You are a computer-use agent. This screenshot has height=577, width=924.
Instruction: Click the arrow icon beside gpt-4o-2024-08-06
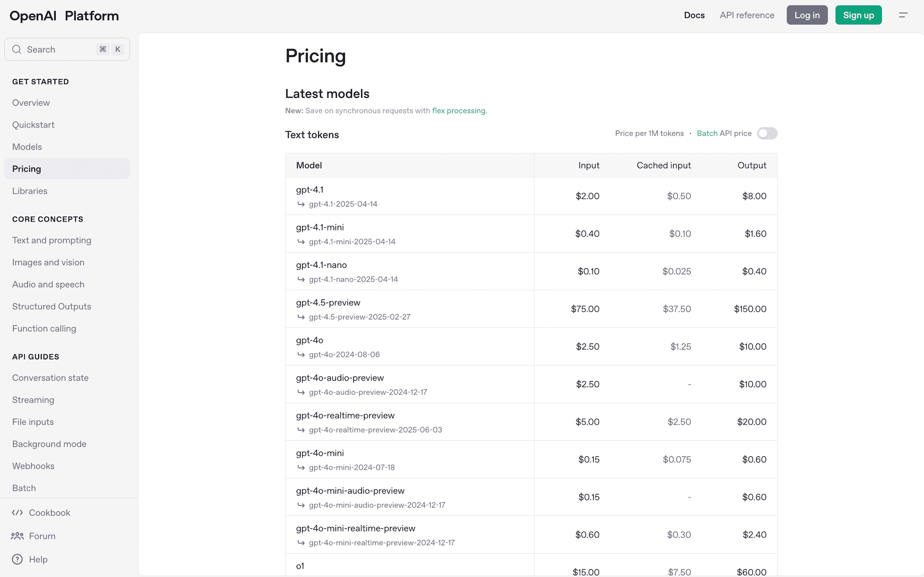pyautogui.click(x=301, y=355)
